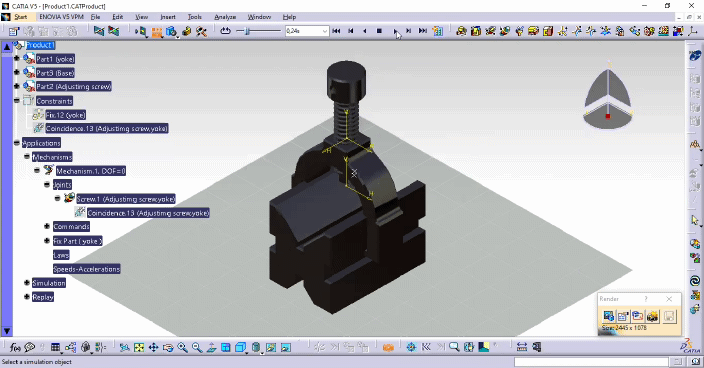Click the hammer-and-wrench tools icon
The image size is (704, 368).
click(x=201, y=31)
